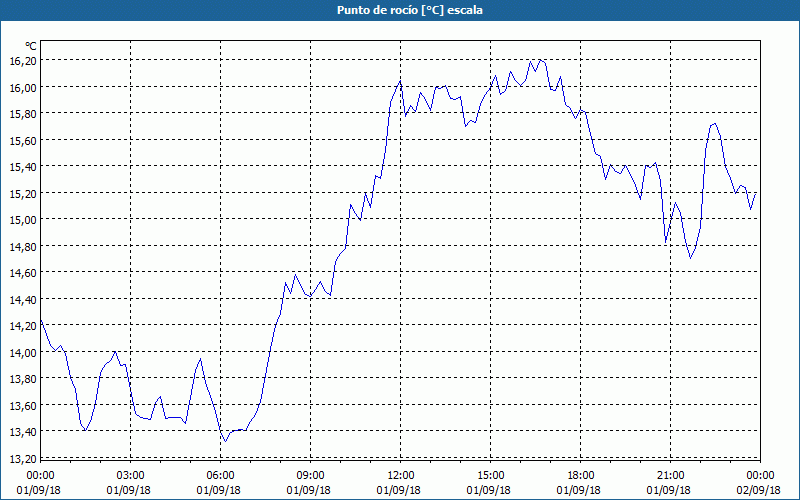Click the 18:00 time label
Viewport: 800px width, 500px height.
pyautogui.click(x=581, y=476)
